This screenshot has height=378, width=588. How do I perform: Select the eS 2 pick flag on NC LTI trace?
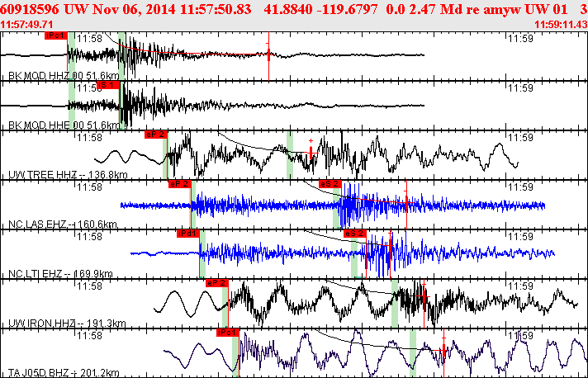(355, 234)
